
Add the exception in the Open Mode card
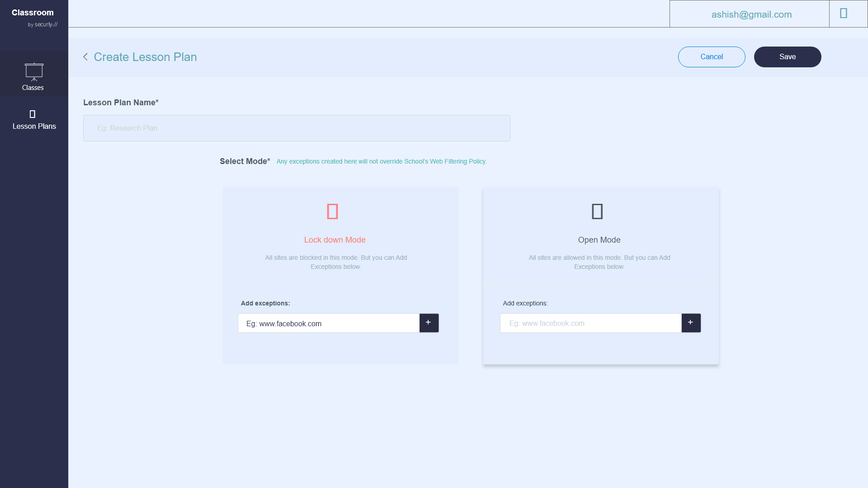[691, 323]
